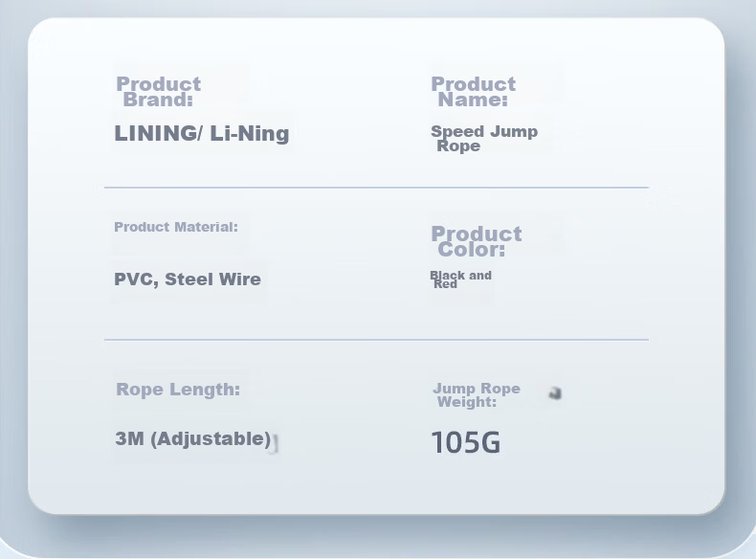Screen dimensions: 756x559
Task: Click the Jump Rope Weight label
Action: (x=477, y=395)
